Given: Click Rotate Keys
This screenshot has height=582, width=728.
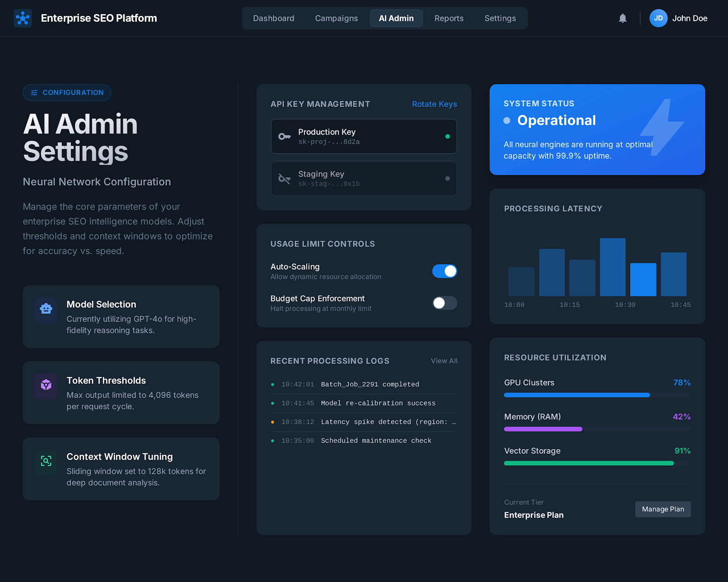Looking at the screenshot, I should tap(434, 104).
